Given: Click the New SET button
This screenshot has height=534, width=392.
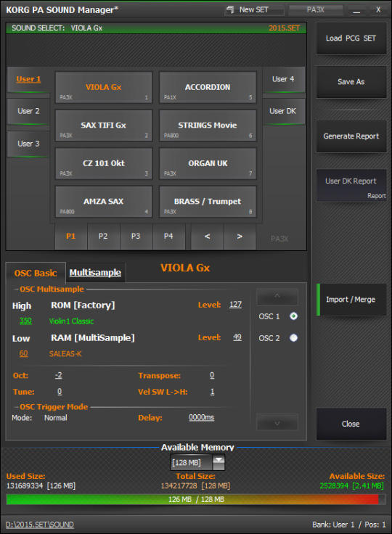Looking at the screenshot, I should (254, 10).
